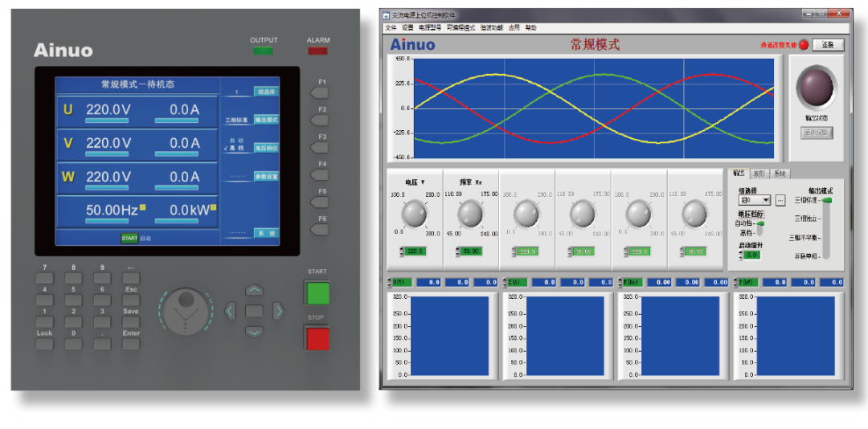Click the 组选择 softkey label on the LCD
Viewport: 868px width, 429px height.
click(266, 92)
